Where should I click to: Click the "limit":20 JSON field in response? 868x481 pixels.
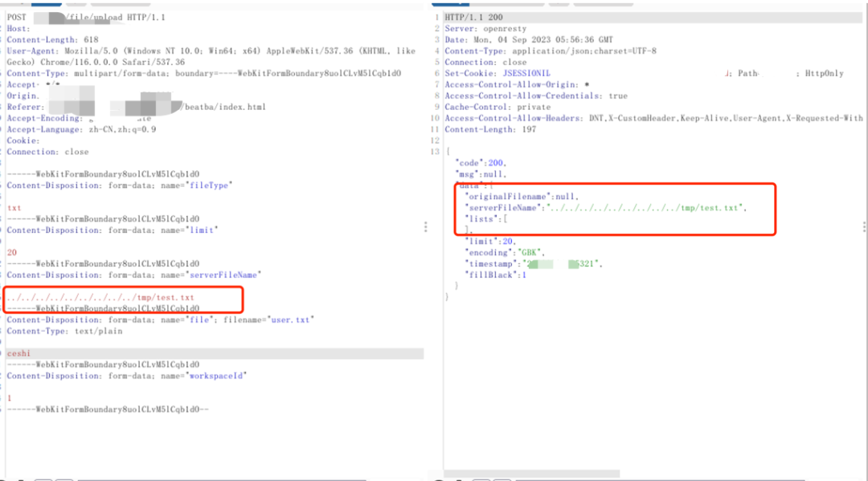[490, 242]
